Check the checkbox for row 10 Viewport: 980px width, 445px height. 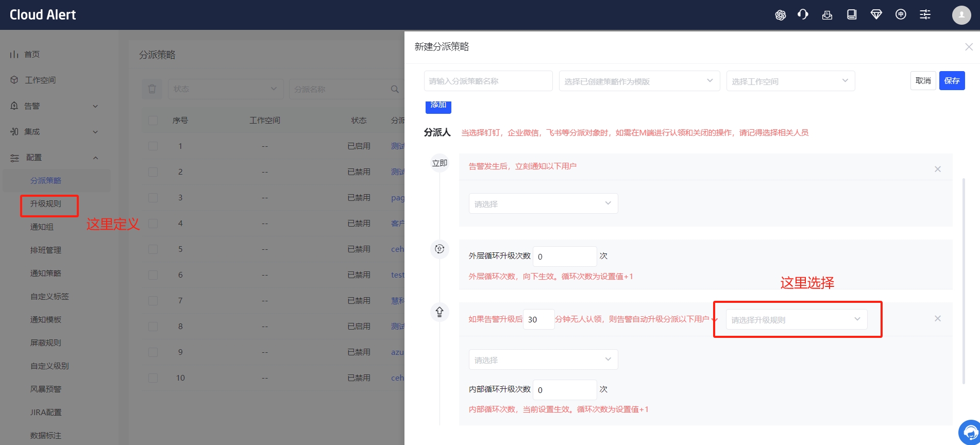[x=153, y=378]
